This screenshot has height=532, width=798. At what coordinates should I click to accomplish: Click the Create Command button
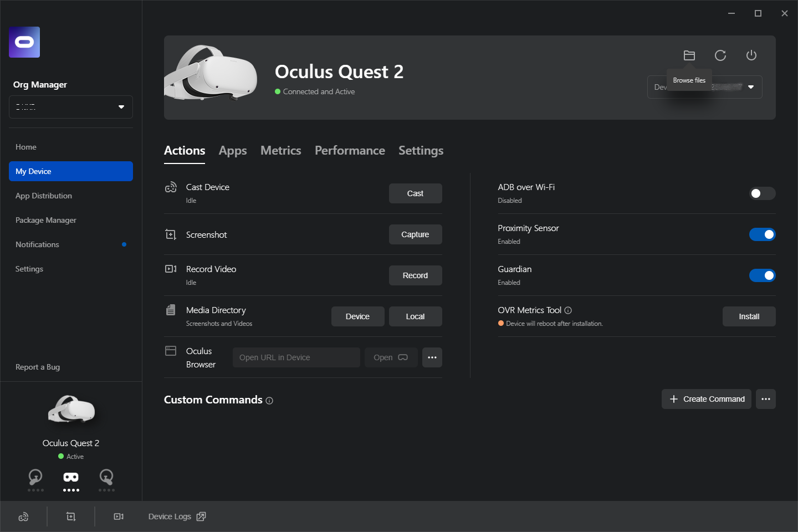[x=707, y=399]
